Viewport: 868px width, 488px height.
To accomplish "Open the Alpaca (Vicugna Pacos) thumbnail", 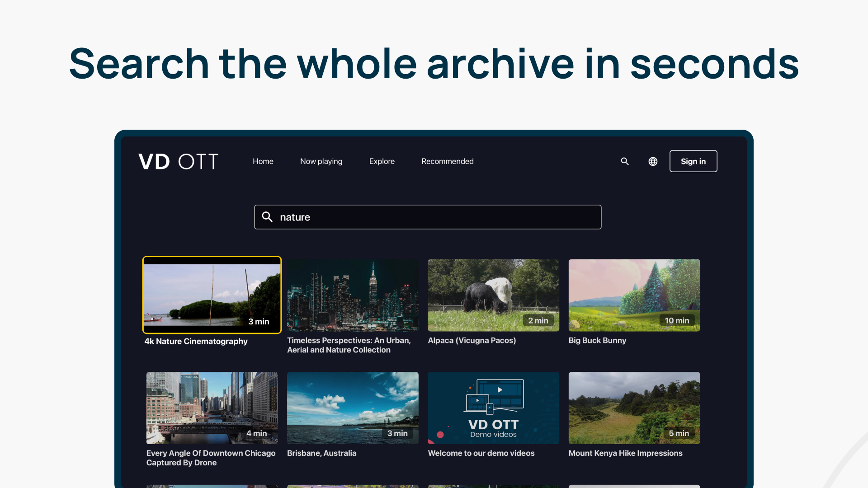I will tap(494, 295).
